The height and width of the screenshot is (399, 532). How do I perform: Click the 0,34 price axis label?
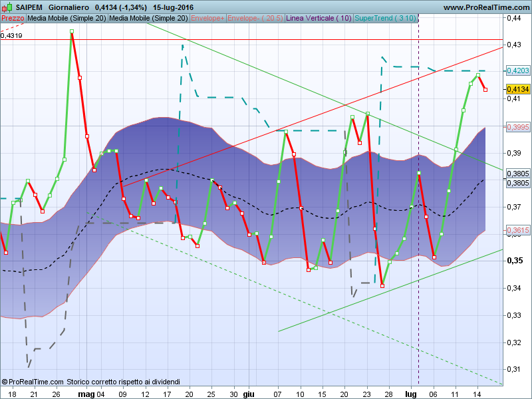tap(513, 288)
